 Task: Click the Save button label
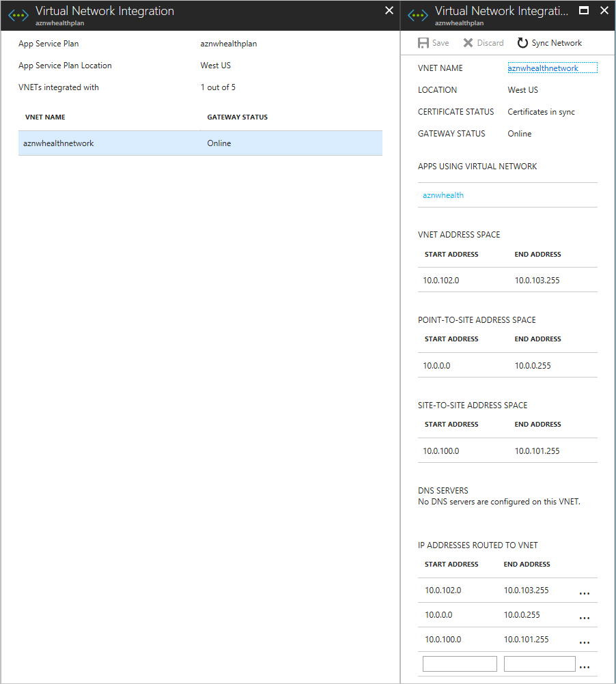pyautogui.click(x=440, y=43)
